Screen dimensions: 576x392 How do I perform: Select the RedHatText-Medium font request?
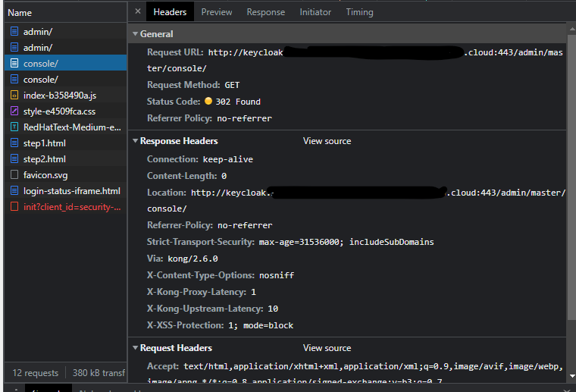tap(66, 127)
